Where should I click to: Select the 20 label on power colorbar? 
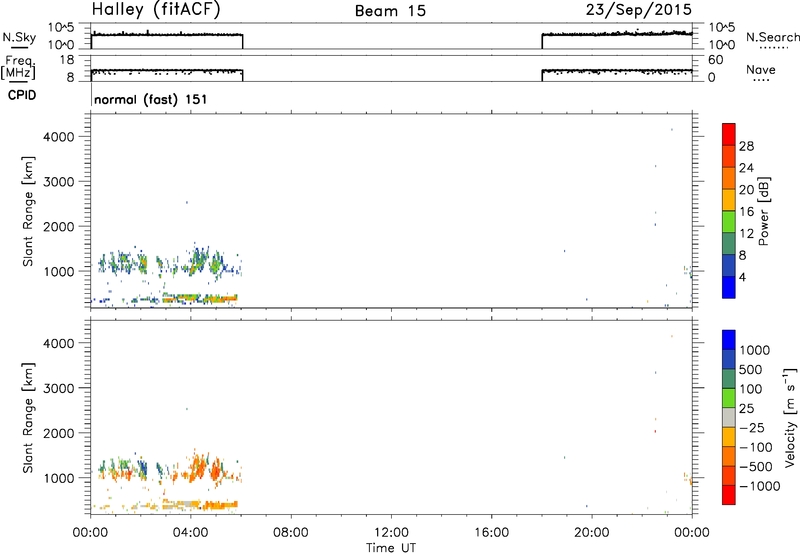point(746,190)
